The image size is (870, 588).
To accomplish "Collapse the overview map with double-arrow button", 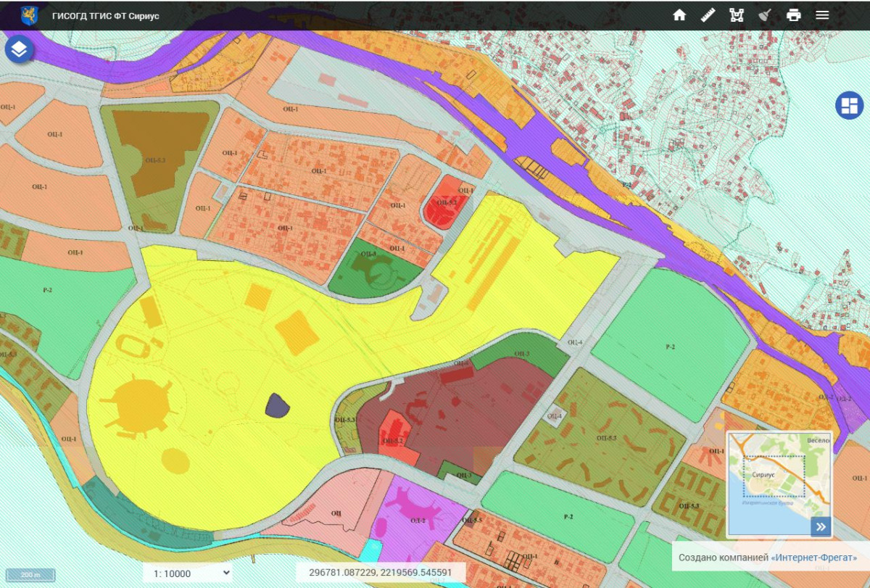I will tap(821, 526).
